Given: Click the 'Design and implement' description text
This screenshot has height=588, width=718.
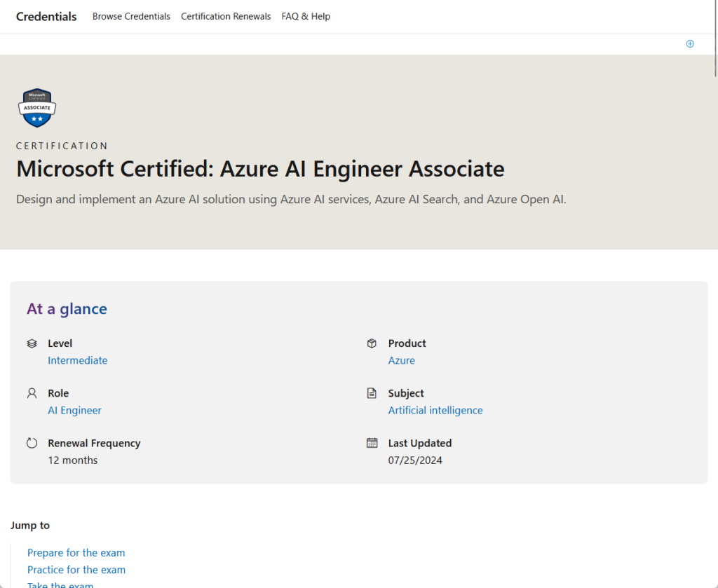Looking at the screenshot, I should (291, 200).
